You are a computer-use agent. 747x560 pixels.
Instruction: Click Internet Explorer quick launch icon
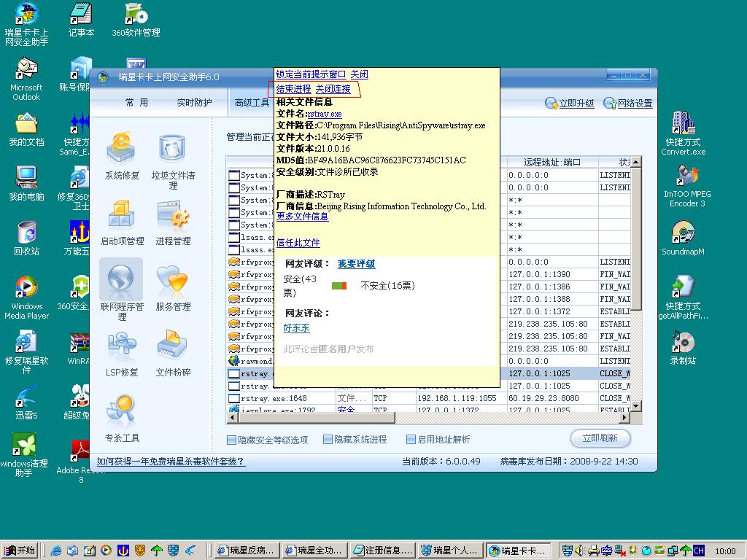coord(55,551)
